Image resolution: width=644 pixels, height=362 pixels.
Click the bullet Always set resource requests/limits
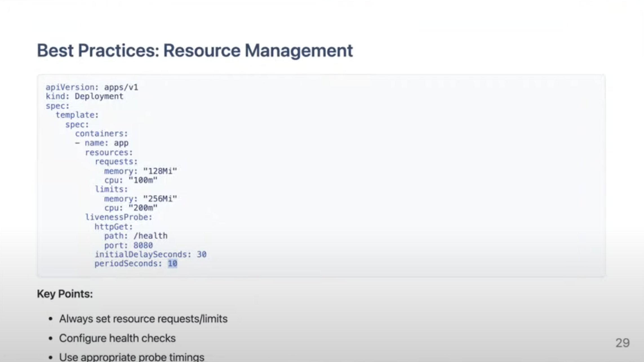(143, 319)
